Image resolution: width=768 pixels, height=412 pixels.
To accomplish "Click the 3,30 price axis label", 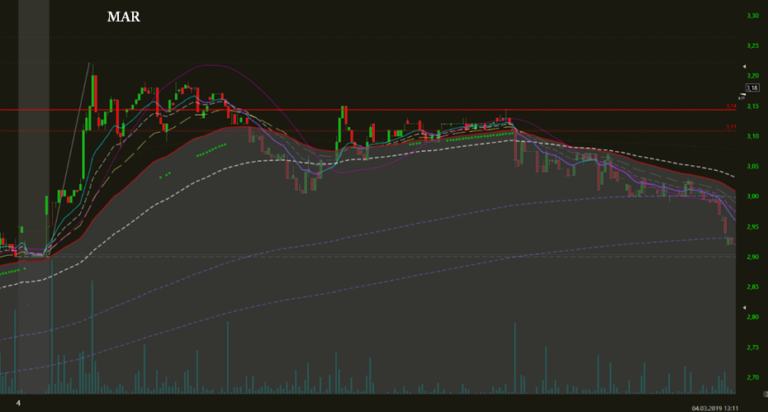I will click(753, 16).
